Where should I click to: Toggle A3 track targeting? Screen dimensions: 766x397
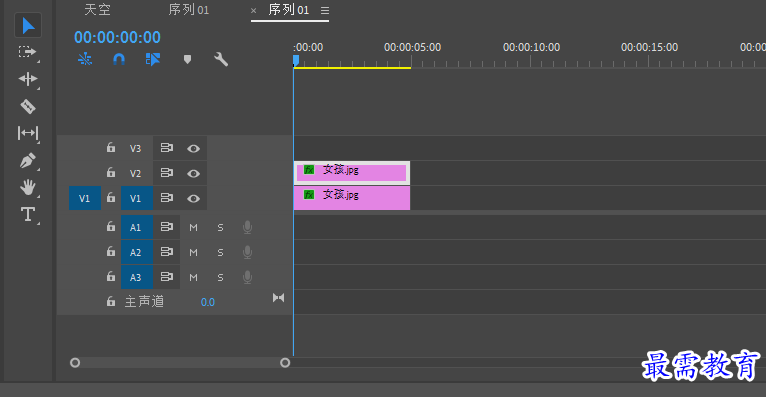pyautogui.click(x=137, y=277)
